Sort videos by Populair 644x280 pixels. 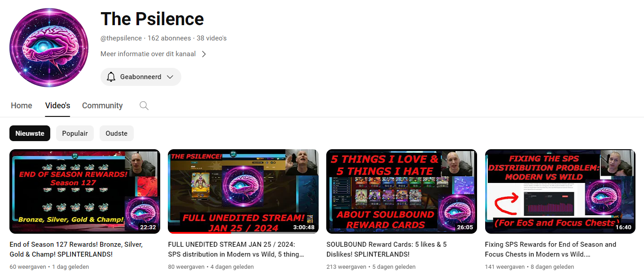(75, 133)
